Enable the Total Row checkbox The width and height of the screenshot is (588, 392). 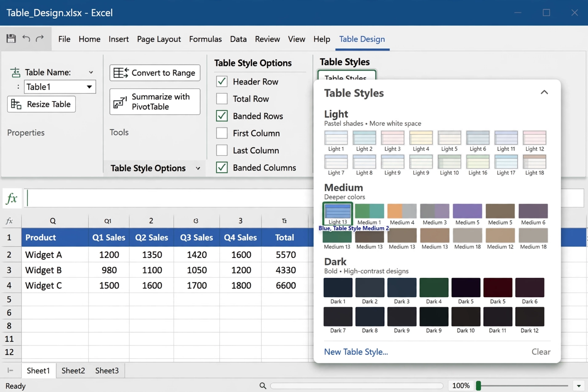[x=222, y=99]
